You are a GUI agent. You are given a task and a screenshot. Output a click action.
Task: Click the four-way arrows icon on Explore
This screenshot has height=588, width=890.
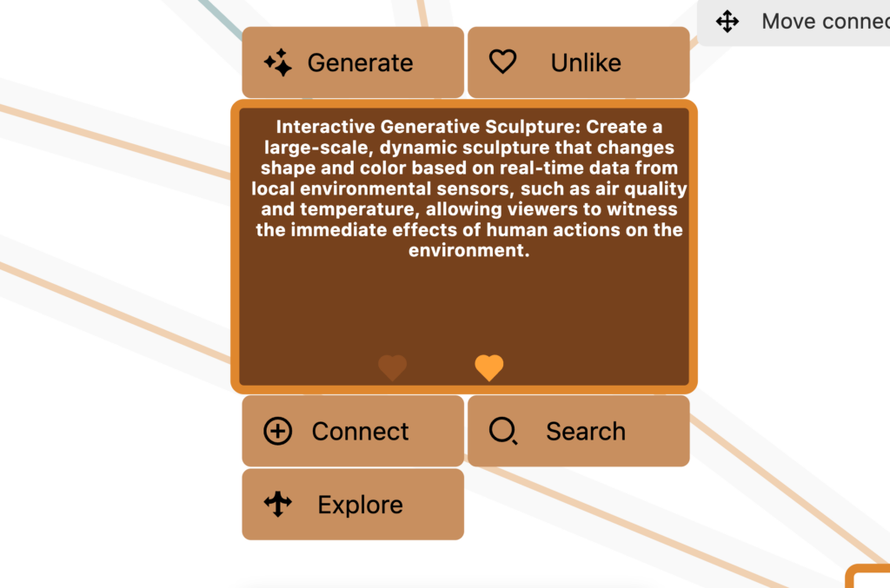tap(277, 504)
